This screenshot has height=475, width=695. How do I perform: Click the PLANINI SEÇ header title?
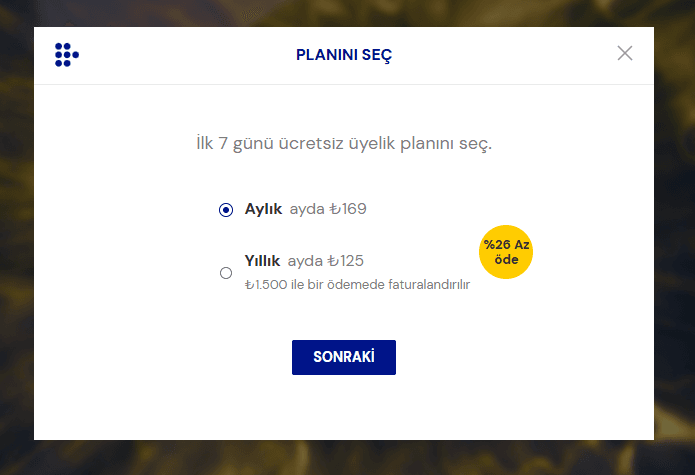(x=344, y=55)
